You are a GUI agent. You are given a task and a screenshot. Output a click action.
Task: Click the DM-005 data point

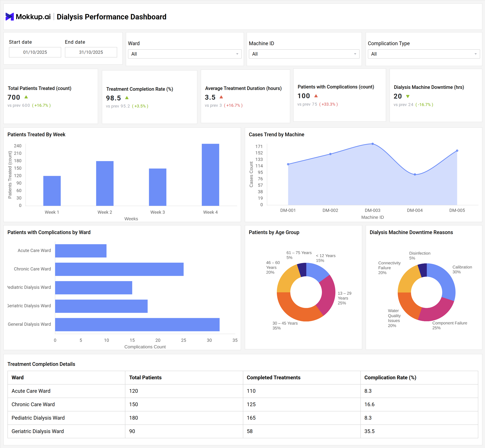(457, 150)
